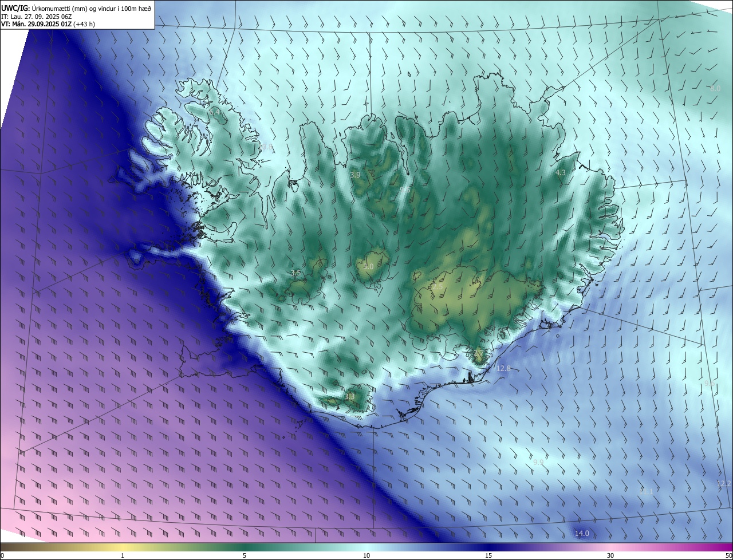Click the 15 tick on the color scale

(x=488, y=555)
